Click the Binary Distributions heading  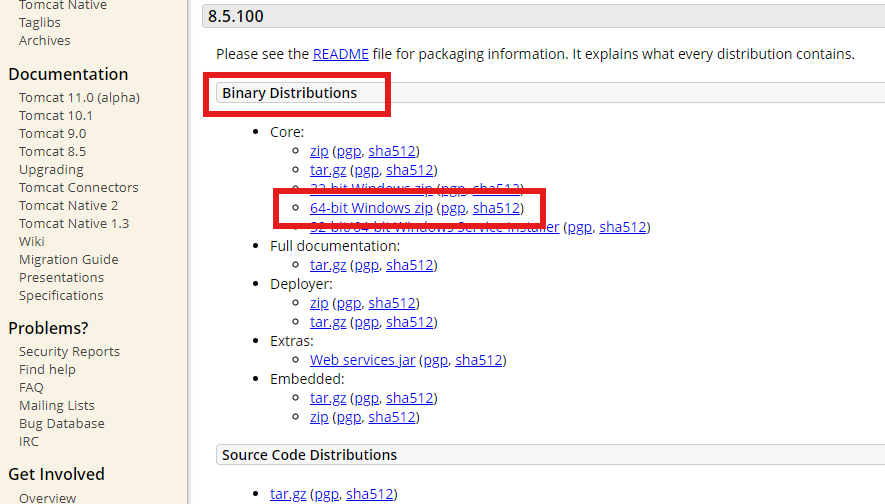click(290, 93)
